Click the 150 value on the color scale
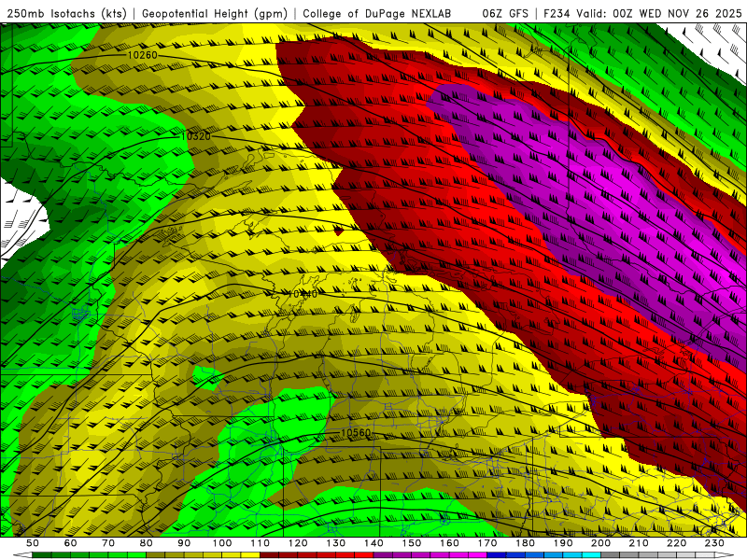The image size is (747, 560). [x=411, y=543]
